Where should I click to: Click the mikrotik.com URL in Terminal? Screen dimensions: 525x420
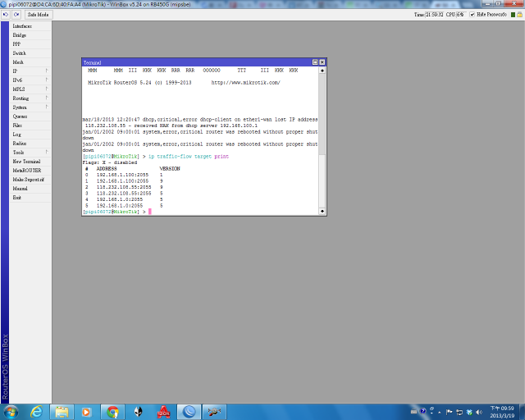click(246, 83)
